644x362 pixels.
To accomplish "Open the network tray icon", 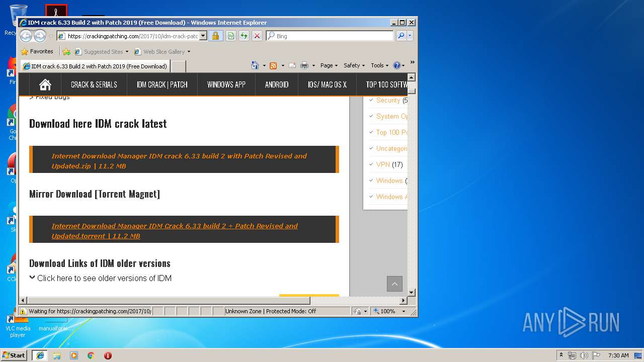I will point(572,355).
